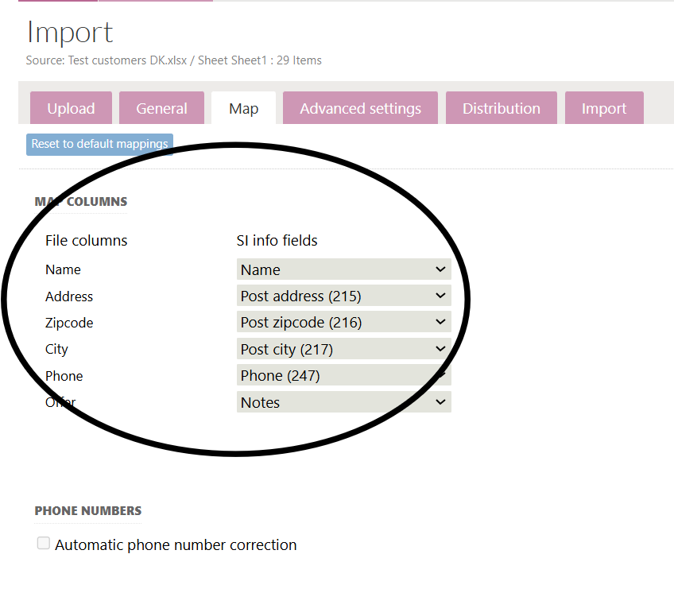Viewport: 674px width, 616px height.
Task: Switch to the General tab
Action: 161,109
